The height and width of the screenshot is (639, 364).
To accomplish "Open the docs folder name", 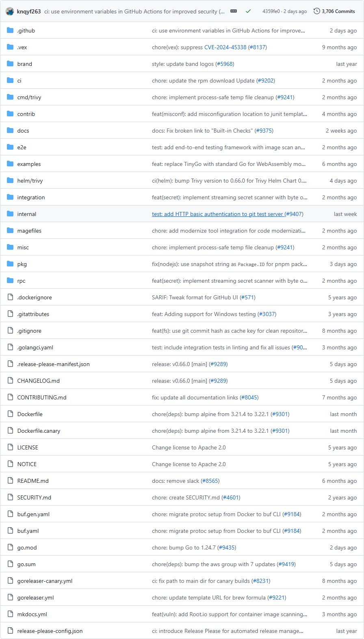I will point(23,131).
